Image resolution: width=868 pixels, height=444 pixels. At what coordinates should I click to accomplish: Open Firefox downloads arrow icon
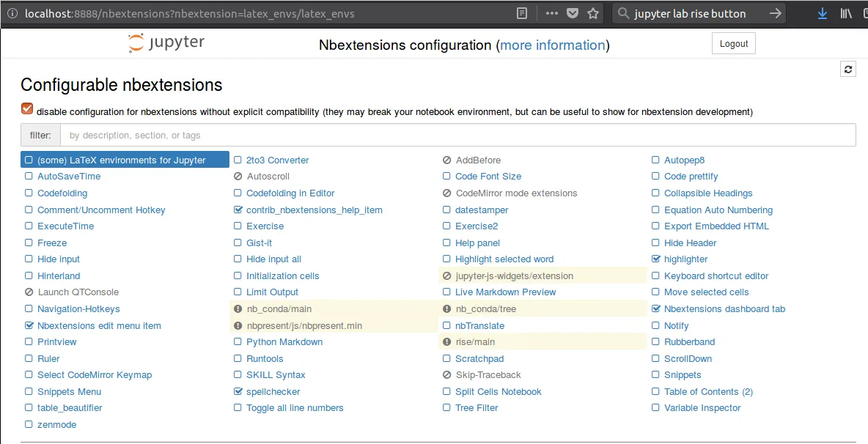tap(823, 13)
